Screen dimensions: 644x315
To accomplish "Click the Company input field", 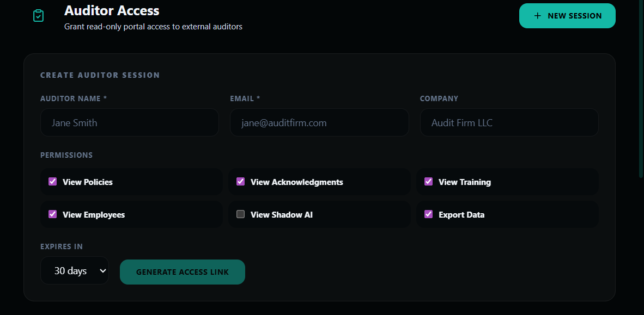I will pos(509,122).
